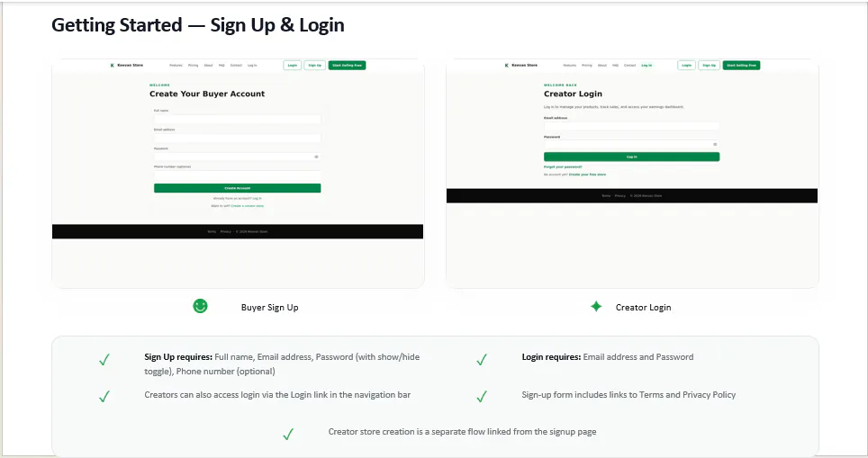This screenshot has height=458, width=868.
Task: Click the Create a creator store link
Action: 247,206
